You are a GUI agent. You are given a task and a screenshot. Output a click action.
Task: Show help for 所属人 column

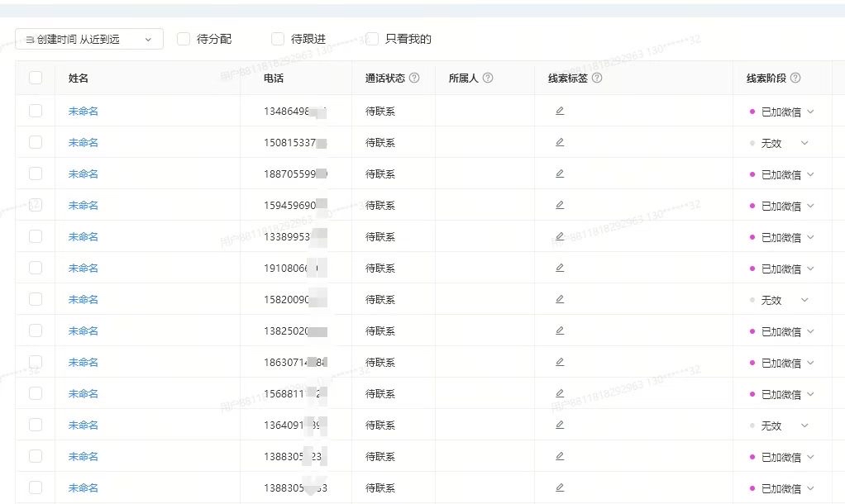(x=488, y=78)
